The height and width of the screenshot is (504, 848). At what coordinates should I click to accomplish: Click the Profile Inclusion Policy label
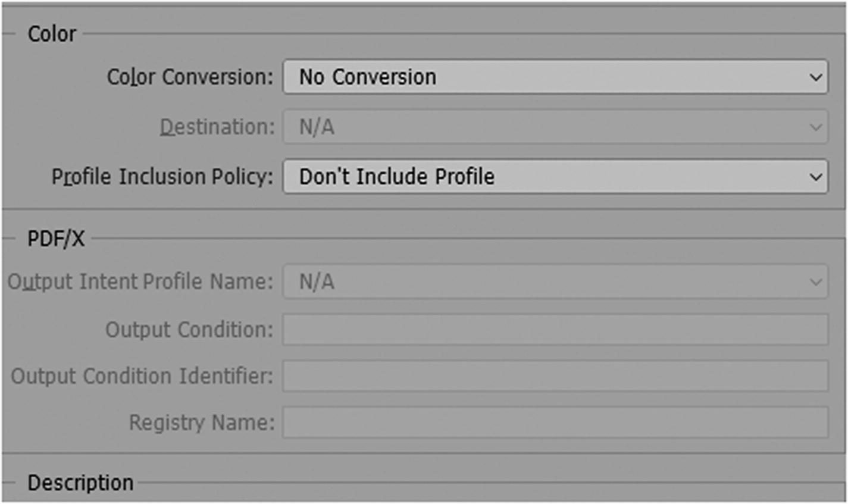[x=162, y=177]
